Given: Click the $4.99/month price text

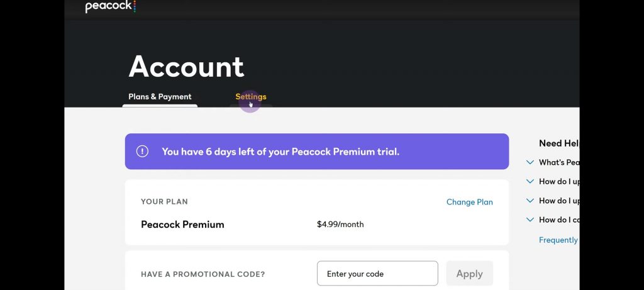Looking at the screenshot, I should pos(340,225).
